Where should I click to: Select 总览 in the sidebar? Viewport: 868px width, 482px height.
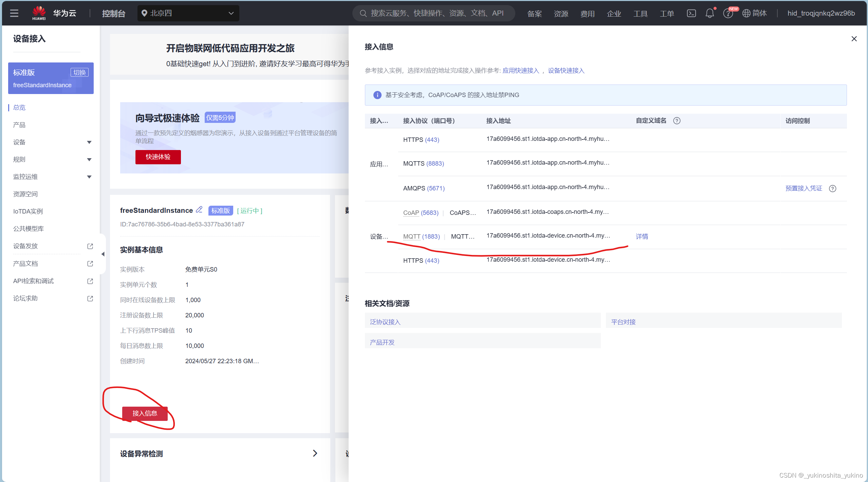(19, 108)
